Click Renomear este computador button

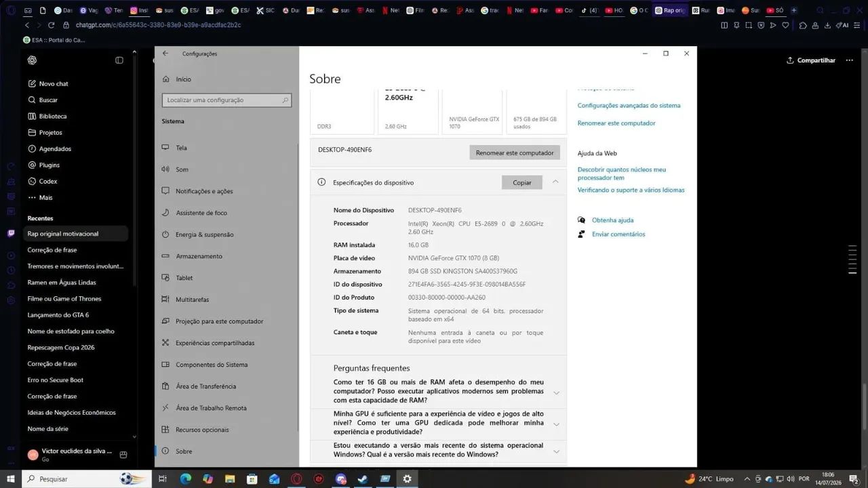(515, 152)
